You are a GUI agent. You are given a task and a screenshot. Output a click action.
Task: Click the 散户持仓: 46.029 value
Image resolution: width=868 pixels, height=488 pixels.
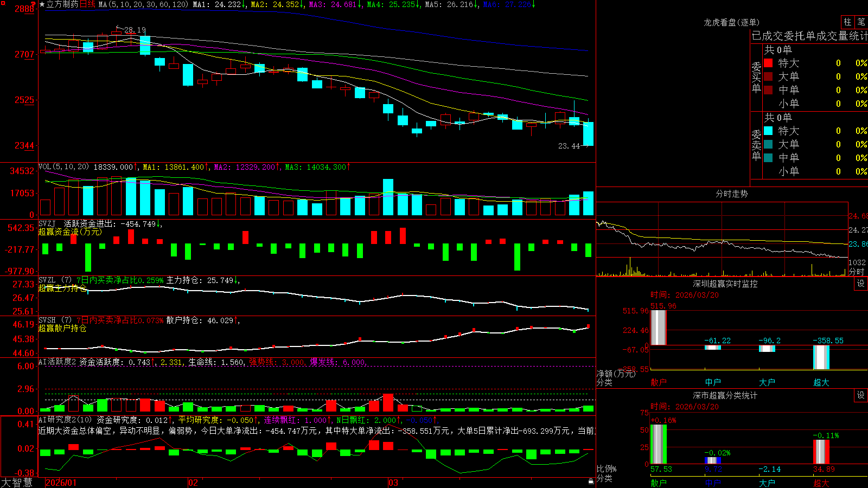point(202,320)
